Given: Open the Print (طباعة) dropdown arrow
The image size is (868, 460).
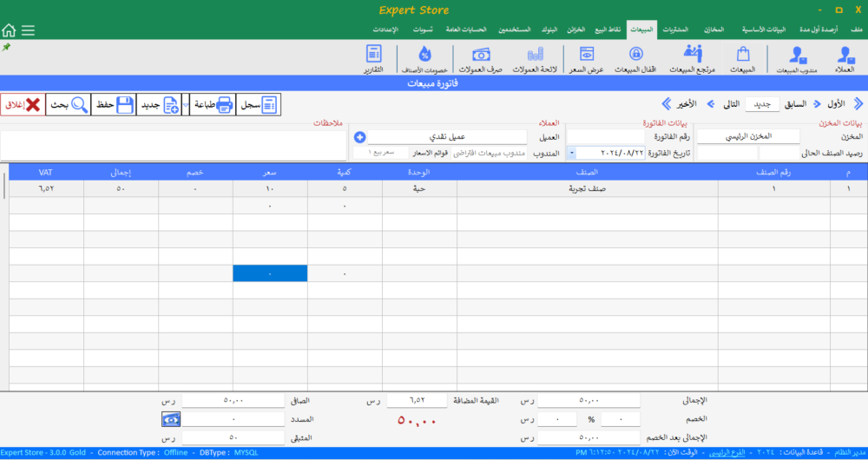Looking at the screenshot, I should 186,105.
